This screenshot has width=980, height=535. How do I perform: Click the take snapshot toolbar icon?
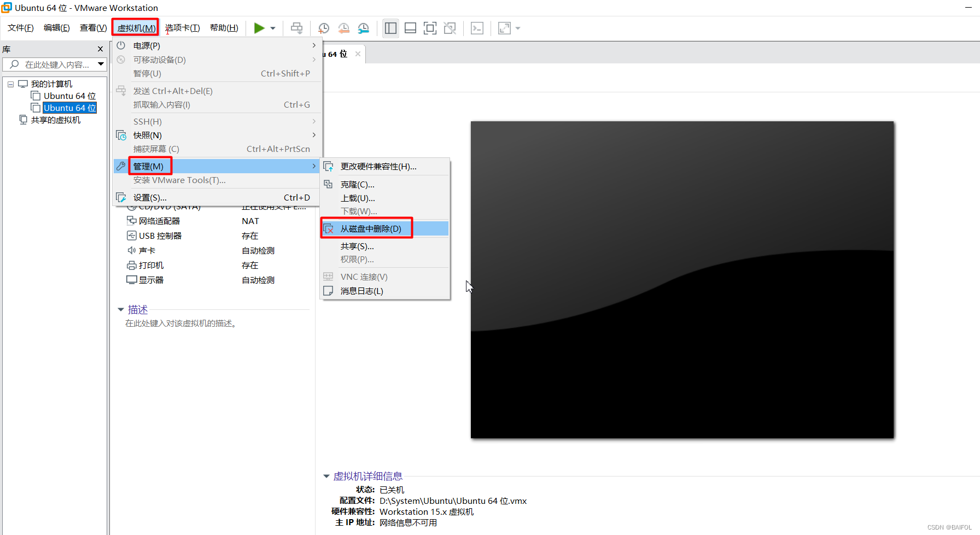(x=324, y=28)
